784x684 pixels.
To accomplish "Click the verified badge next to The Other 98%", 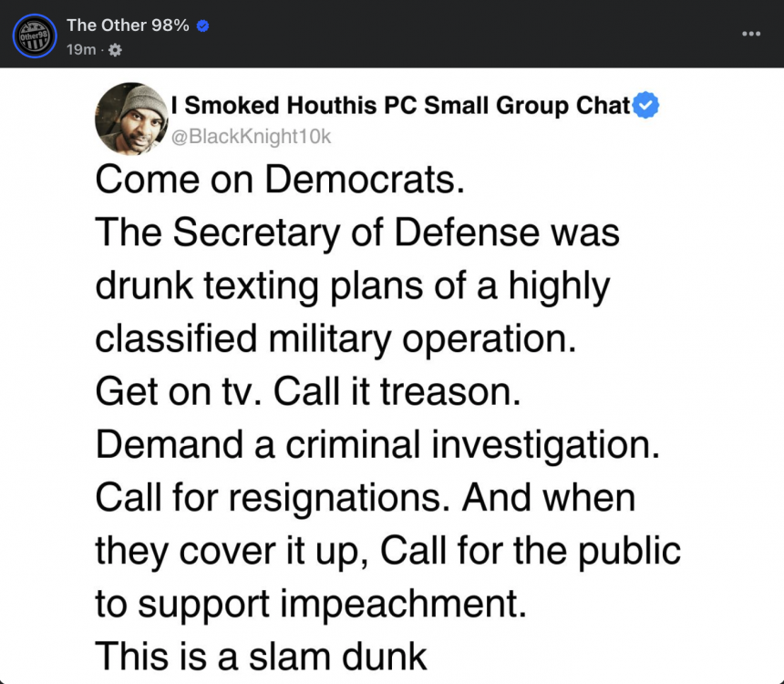I will tap(201, 26).
